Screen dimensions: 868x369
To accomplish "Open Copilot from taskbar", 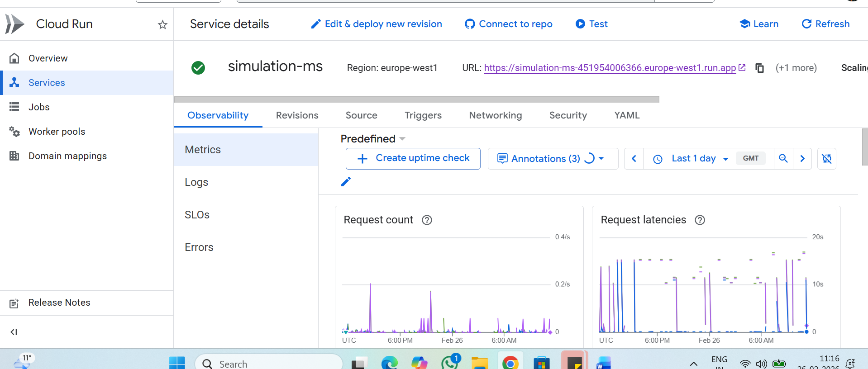I will point(420,363).
